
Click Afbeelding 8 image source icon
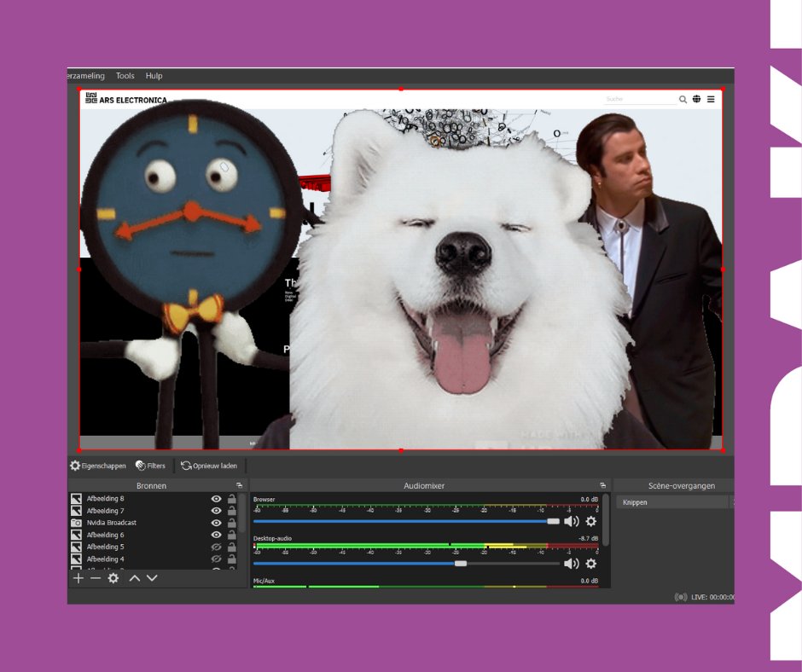pos(76,499)
